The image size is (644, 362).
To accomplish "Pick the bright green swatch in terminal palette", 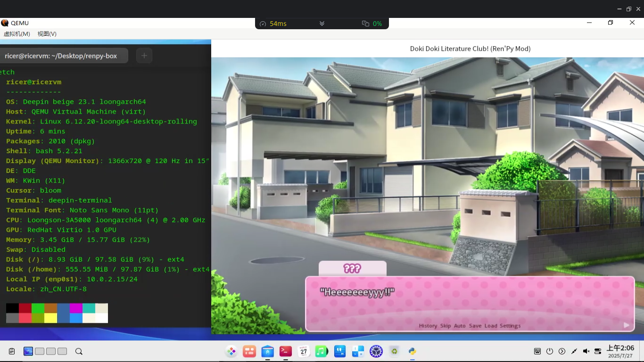I will click(x=38, y=308).
